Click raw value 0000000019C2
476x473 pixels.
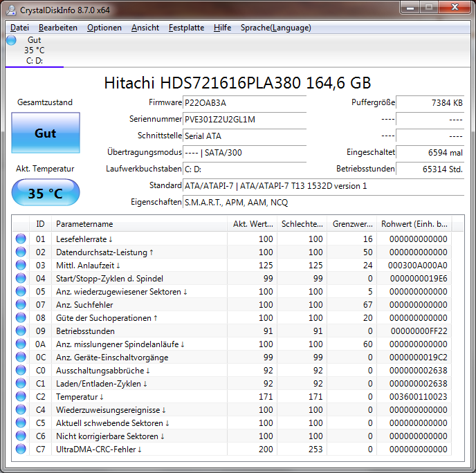tap(419, 358)
